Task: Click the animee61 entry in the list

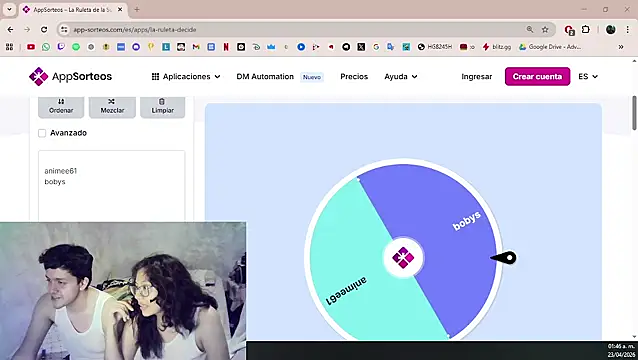Action: pos(61,171)
